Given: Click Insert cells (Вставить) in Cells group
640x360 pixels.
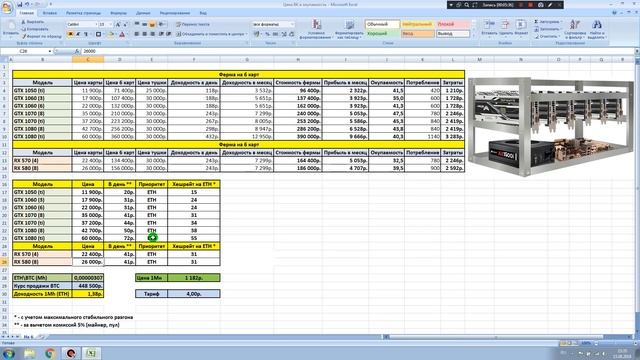Looking at the screenshot, I should click(489, 29).
